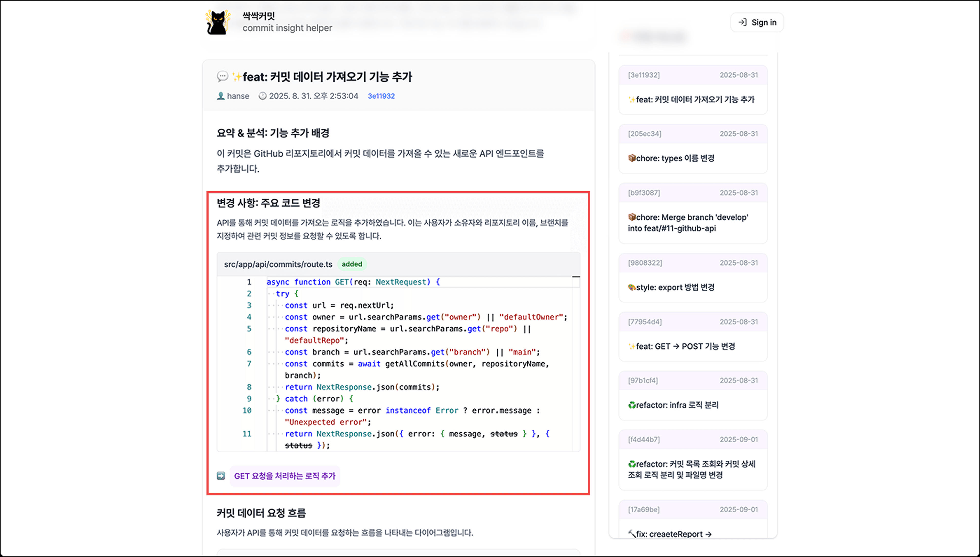Open commit hash link 3e11932

pyautogui.click(x=381, y=96)
